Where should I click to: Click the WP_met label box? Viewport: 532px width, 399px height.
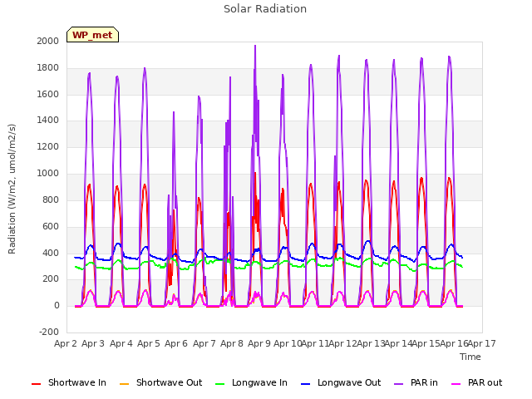(92, 35)
